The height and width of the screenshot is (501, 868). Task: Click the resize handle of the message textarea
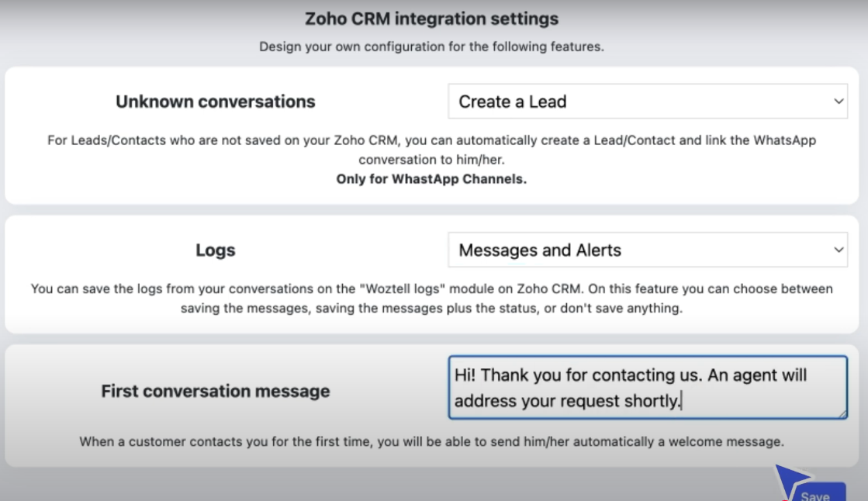[842, 413]
